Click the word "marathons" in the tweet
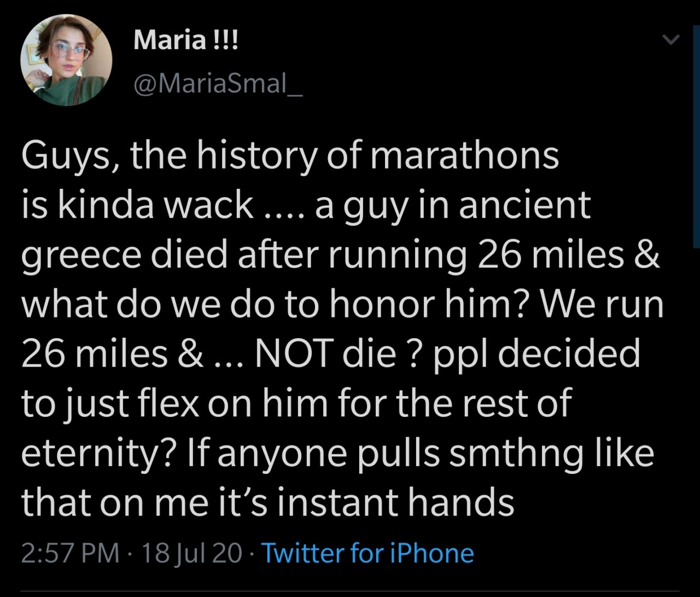This screenshot has height=597, width=700. tap(464, 156)
